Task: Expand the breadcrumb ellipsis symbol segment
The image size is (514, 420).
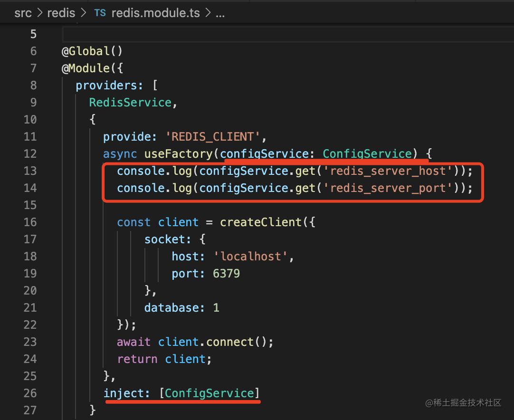Action: [220, 13]
